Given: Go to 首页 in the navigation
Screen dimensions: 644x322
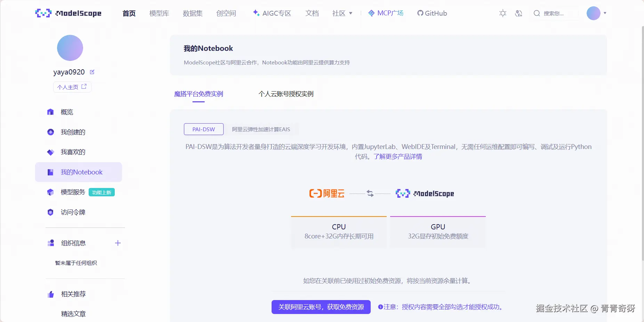Looking at the screenshot, I should pyautogui.click(x=129, y=13).
